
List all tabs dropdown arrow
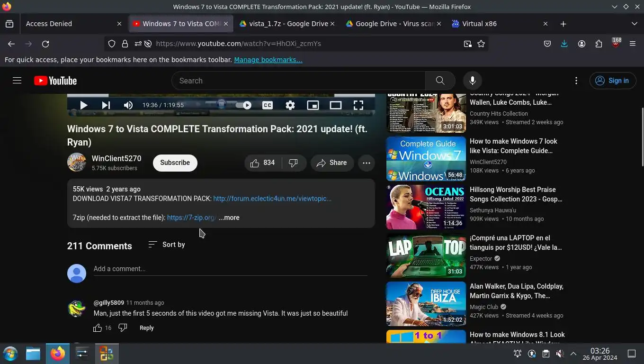pos(634,24)
